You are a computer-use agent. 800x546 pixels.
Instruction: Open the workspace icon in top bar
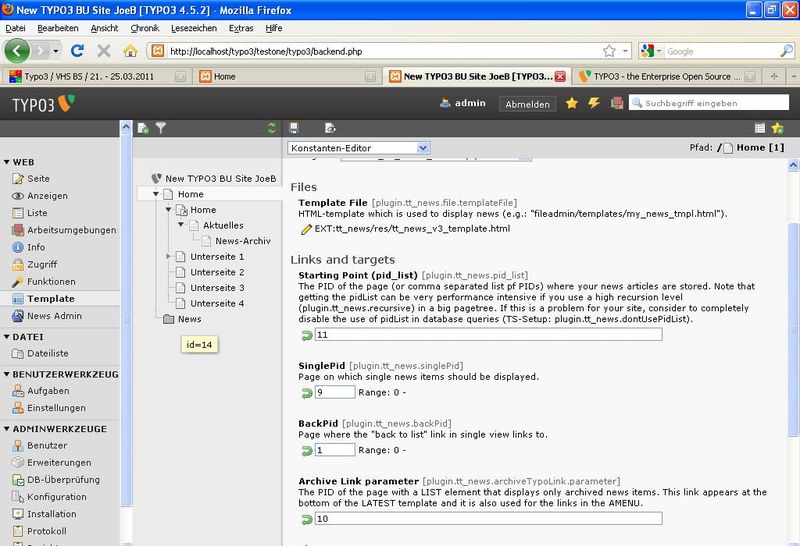coord(617,103)
